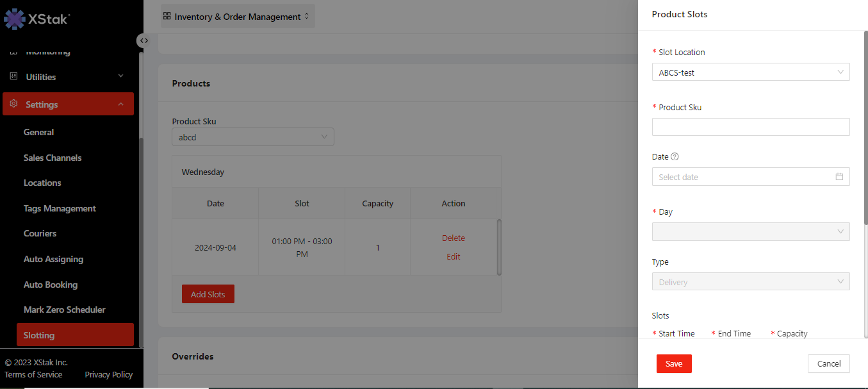
Task: Open the Slot Location dropdown
Action: 750,72
